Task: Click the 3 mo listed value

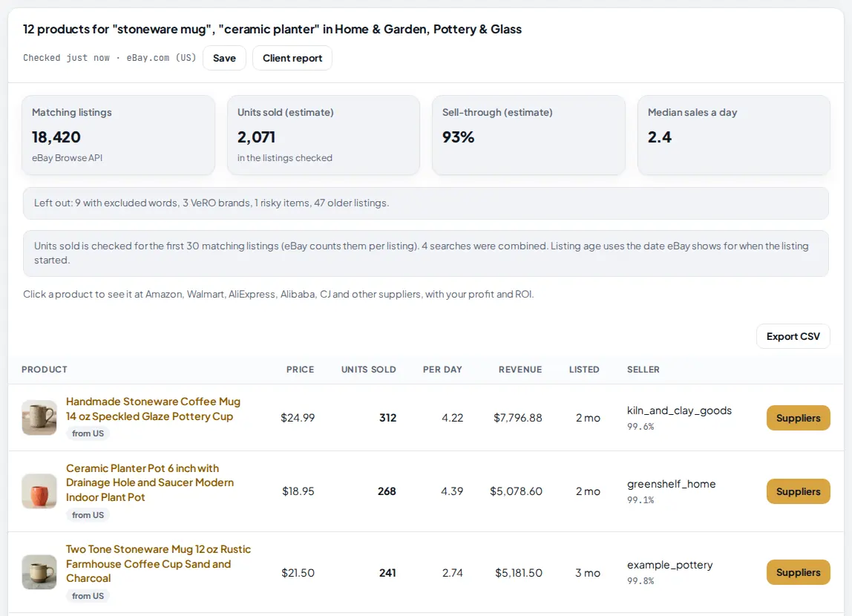Action: click(588, 572)
